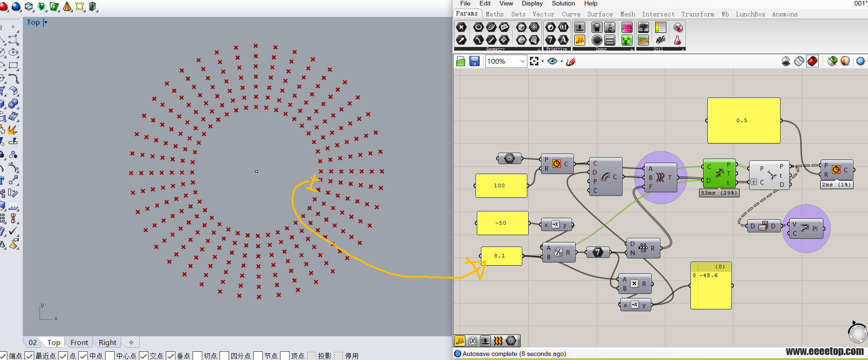Select the Control Knob input icon

coord(597,40)
